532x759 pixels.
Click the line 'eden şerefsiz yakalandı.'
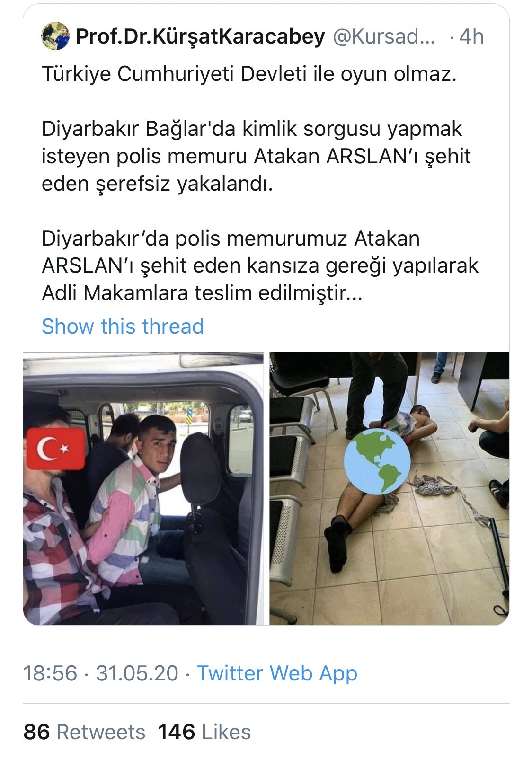(x=158, y=184)
